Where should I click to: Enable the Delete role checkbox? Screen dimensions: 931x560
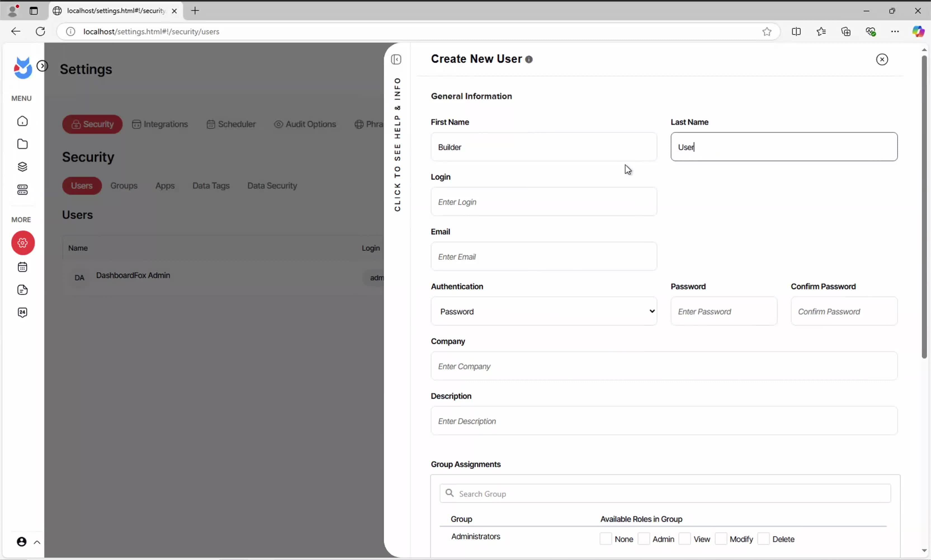[763, 539]
